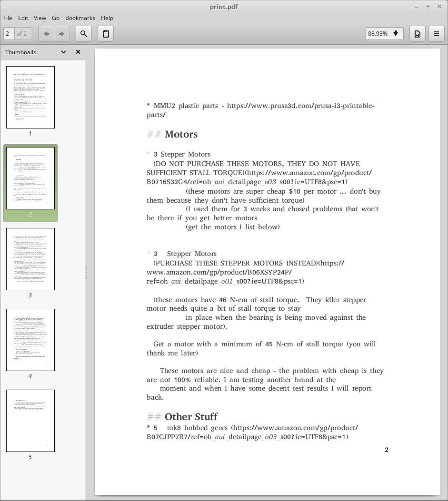The width and height of the screenshot is (448, 501).
Task: Go to the previous page arrow
Action: 46,34
